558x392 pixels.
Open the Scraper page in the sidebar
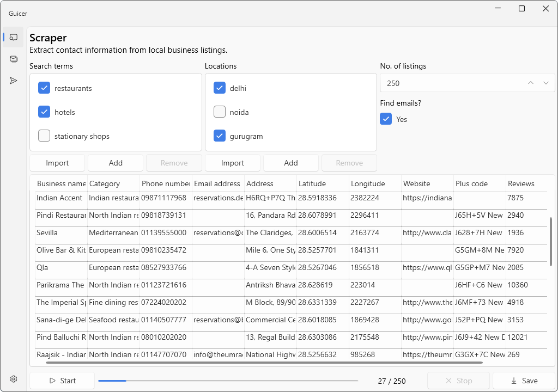14,37
